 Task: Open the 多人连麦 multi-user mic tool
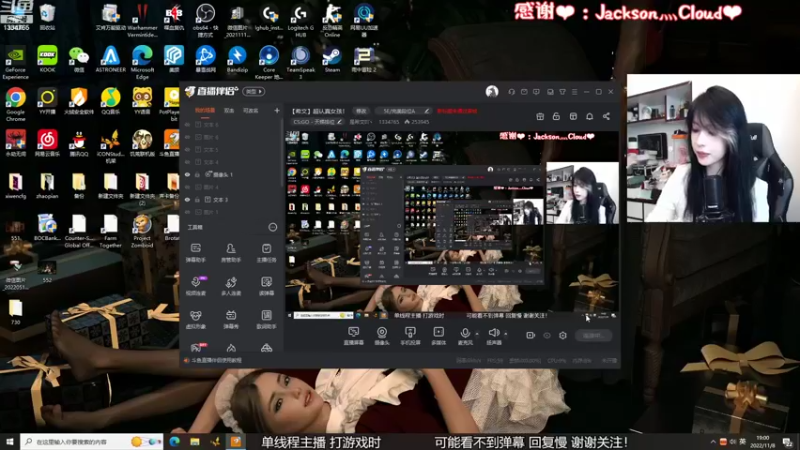231,286
